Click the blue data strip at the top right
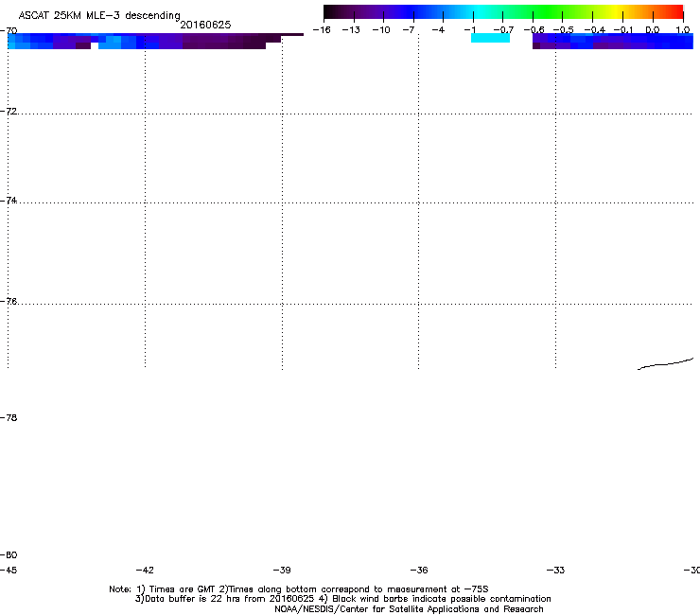The image size is (700, 615). click(x=613, y=41)
